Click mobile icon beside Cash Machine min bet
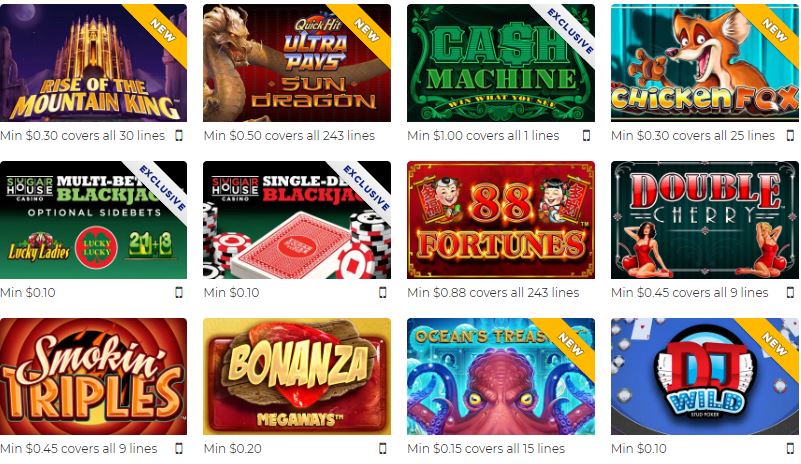 click(x=586, y=135)
